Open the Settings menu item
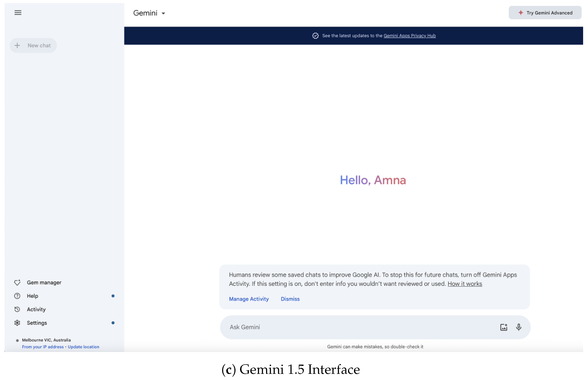Viewport: 588px width, 380px height. [x=37, y=323]
